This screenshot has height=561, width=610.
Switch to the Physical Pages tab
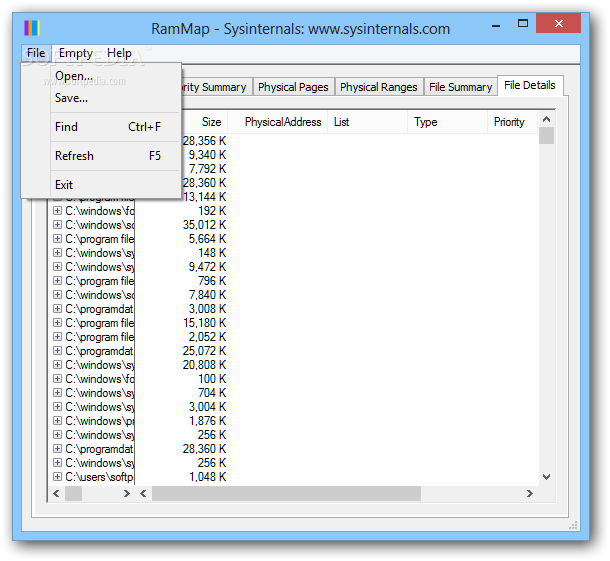tap(293, 87)
